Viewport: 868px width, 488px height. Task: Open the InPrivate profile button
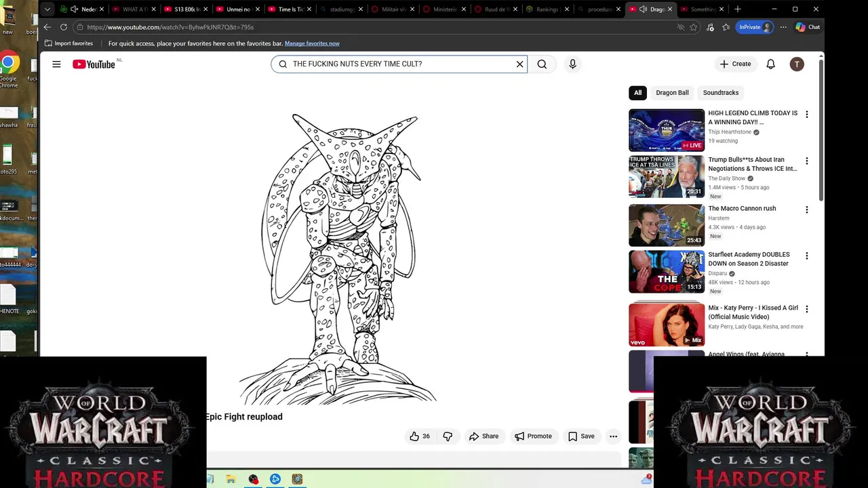point(755,27)
